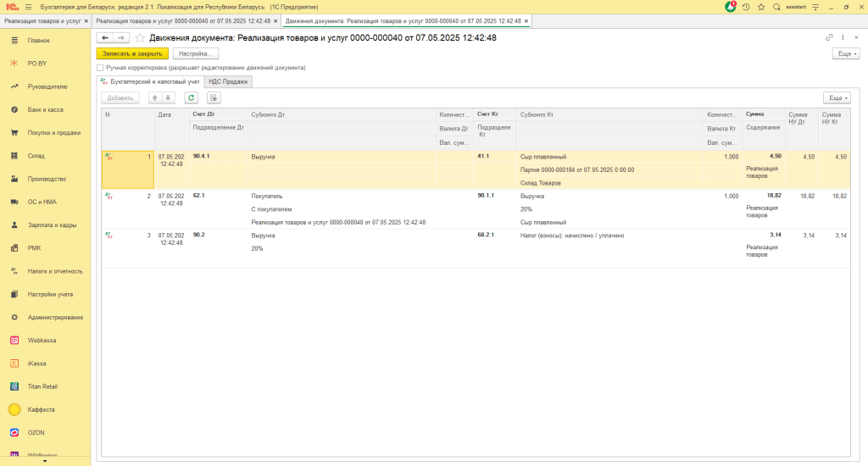This screenshot has width=868, height=466.
Task: Switch to tab Реализация товаров и услуг 0000-000040
Action: 183,21
